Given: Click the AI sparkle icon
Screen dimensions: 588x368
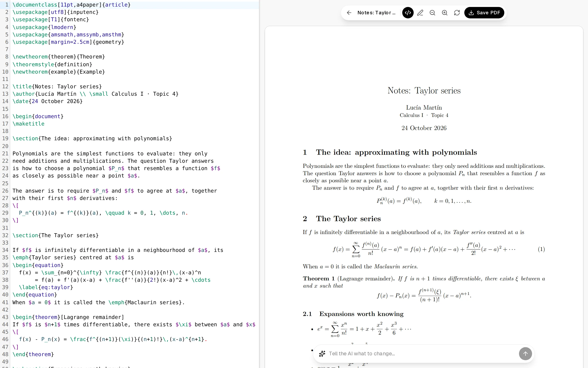Looking at the screenshot, I should pyautogui.click(x=322, y=353).
